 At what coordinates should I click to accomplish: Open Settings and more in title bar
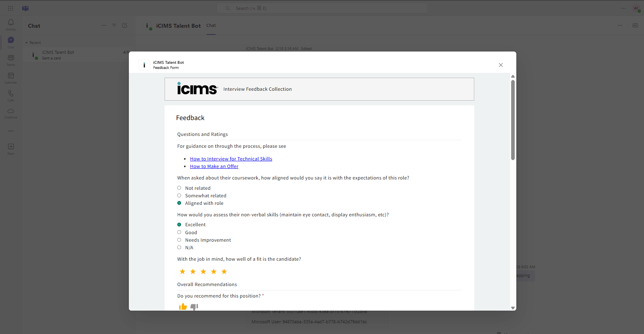pos(623,8)
